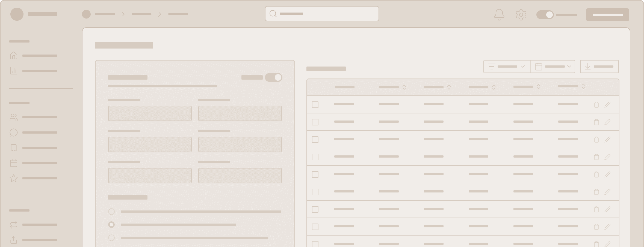Delete the second table row via trash icon
644x247 pixels.
(596, 122)
